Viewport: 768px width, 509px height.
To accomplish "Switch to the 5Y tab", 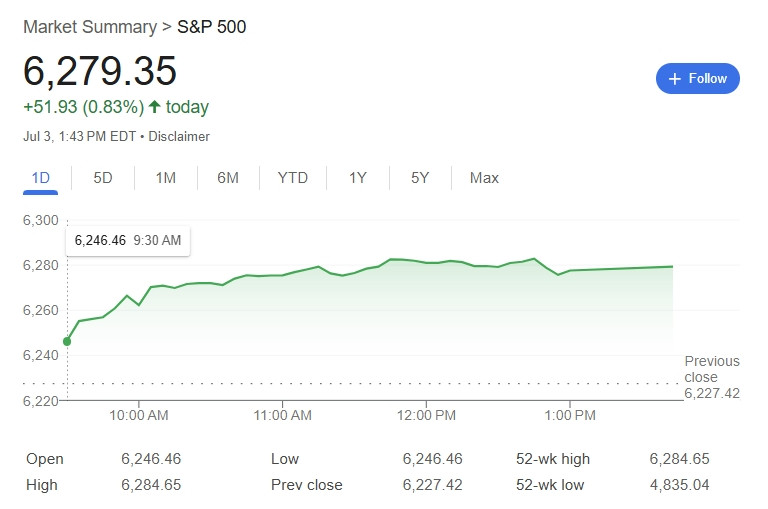I will pyautogui.click(x=420, y=178).
